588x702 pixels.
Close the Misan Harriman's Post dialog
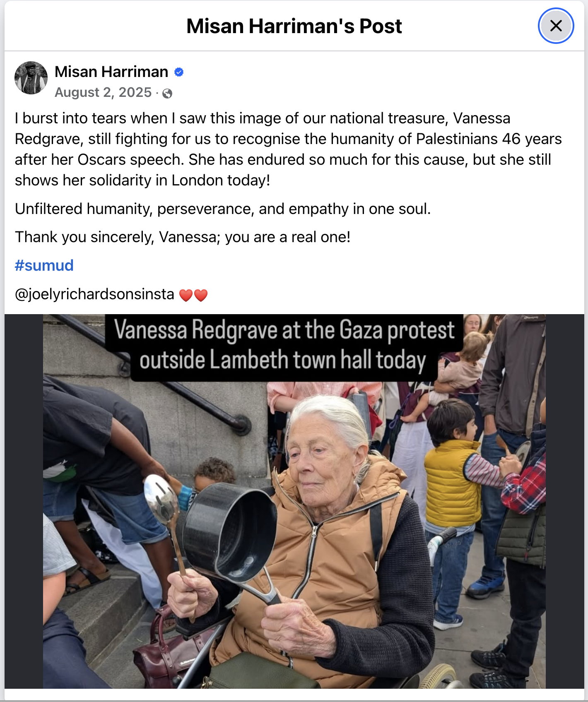click(556, 26)
